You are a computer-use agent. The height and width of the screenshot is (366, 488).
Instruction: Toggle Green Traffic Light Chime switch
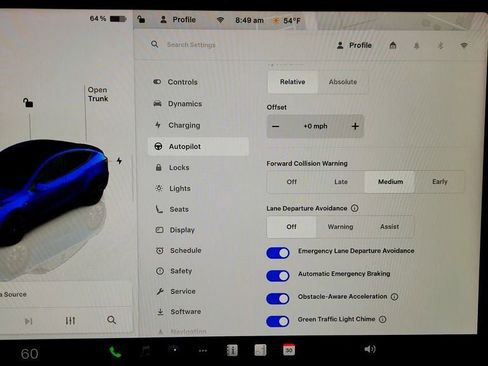[278, 321]
